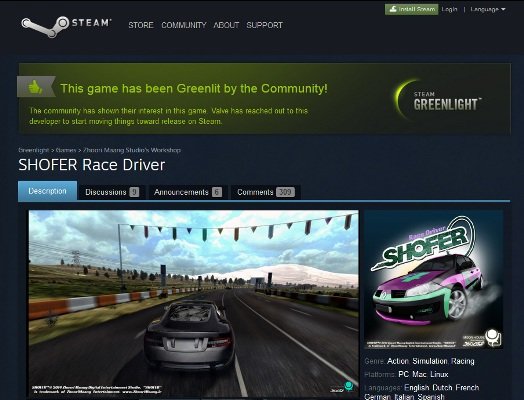This screenshot has height=400, width=524.
Task: Select the Description tab
Action: click(47, 191)
